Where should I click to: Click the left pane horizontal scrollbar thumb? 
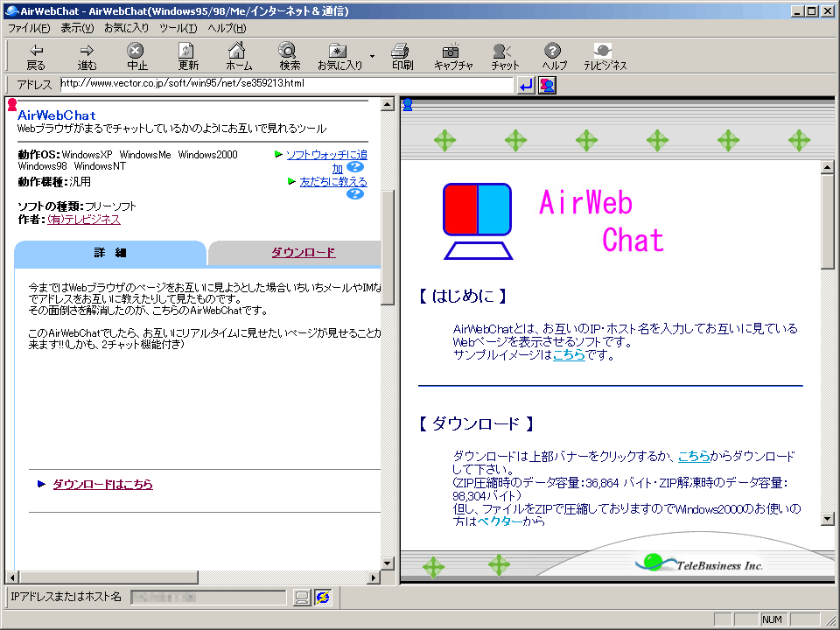click(x=108, y=577)
